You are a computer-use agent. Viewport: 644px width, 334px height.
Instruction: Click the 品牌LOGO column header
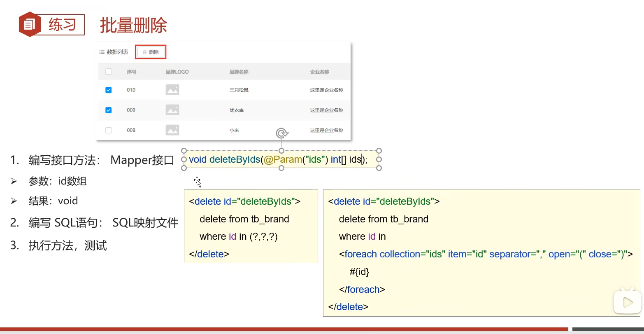click(177, 72)
